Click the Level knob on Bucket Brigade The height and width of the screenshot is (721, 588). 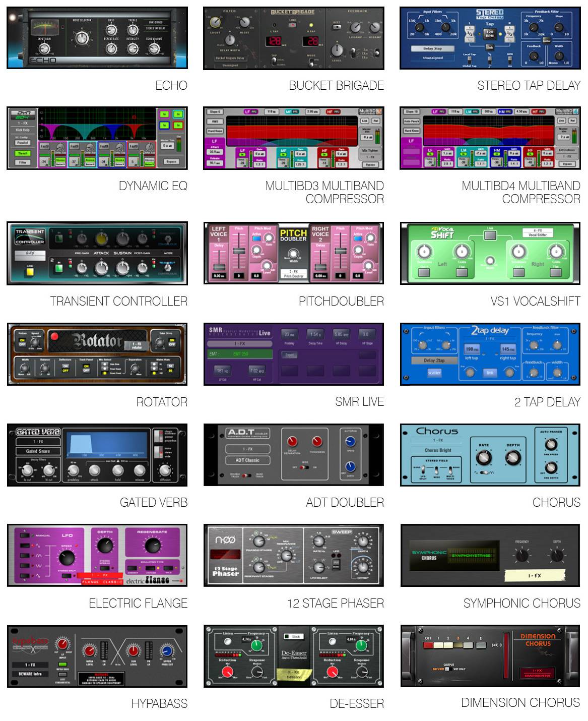click(x=337, y=50)
